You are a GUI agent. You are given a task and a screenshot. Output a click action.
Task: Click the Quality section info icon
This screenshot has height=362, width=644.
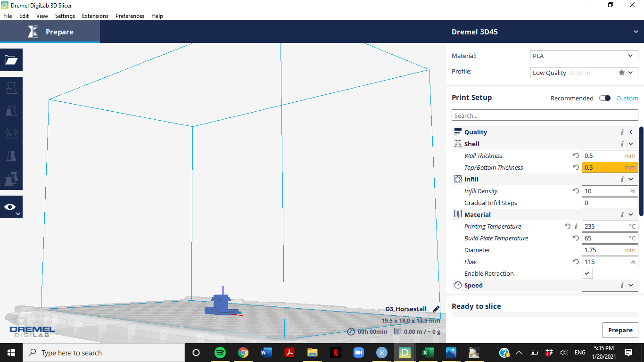(x=622, y=132)
